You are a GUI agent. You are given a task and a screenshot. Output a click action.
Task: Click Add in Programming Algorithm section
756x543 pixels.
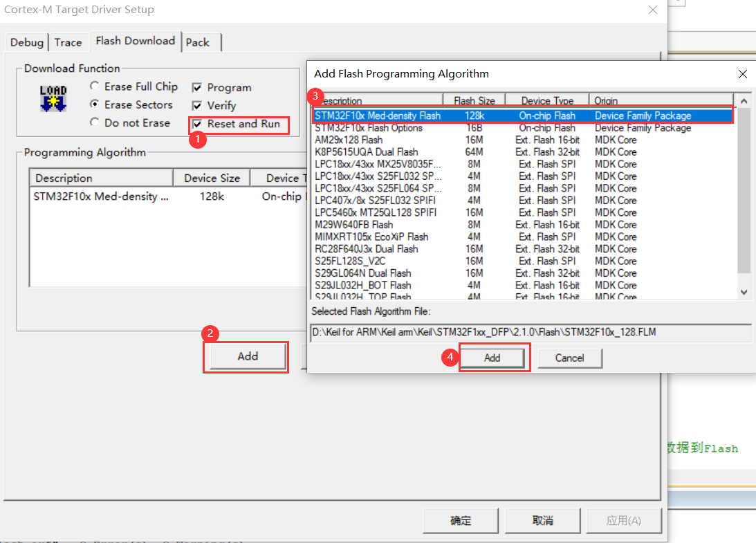(248, 356)
